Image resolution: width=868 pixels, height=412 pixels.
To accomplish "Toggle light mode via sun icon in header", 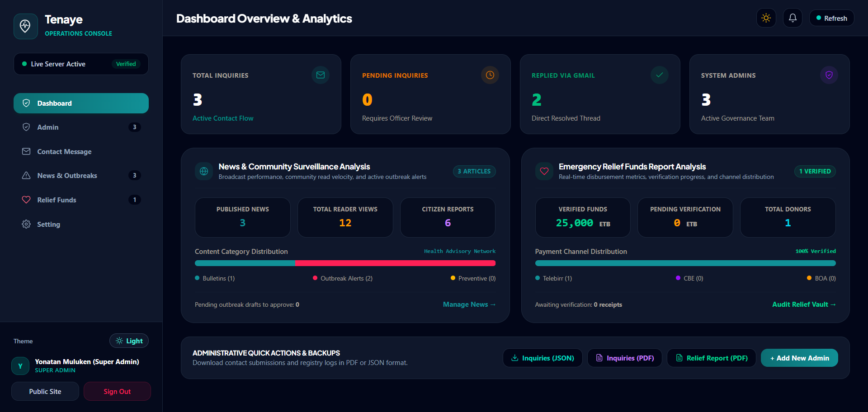I will [x=766, y=18].
